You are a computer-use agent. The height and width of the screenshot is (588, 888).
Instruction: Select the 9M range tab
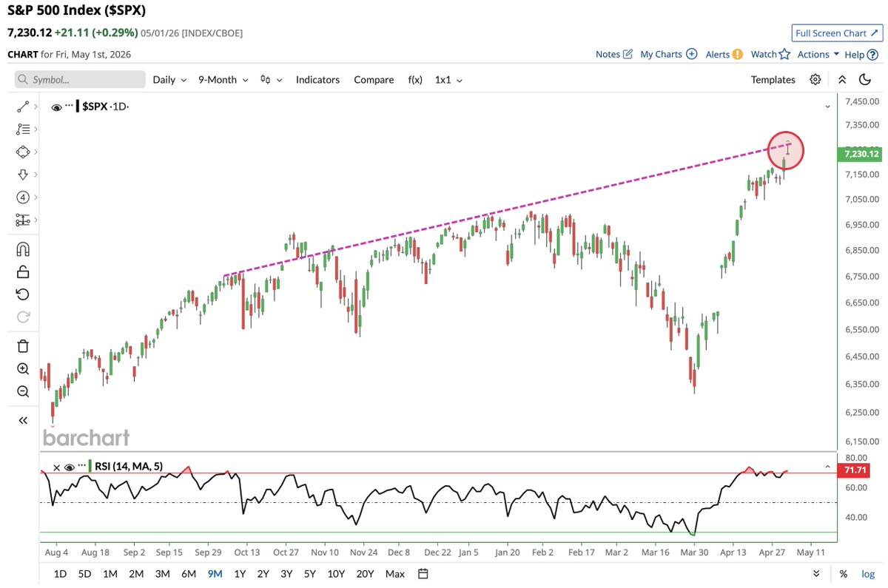[215, 574]
